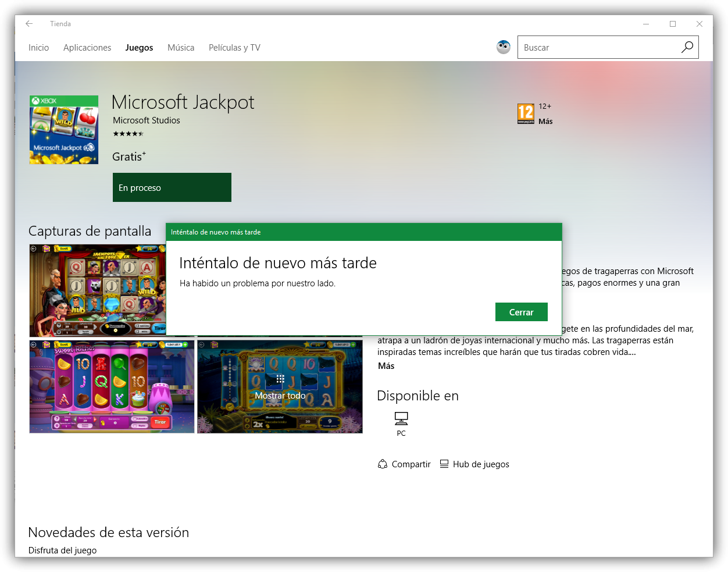Go back with the arrow icon
Screen dimensions: 728x572
click(29, 24)
